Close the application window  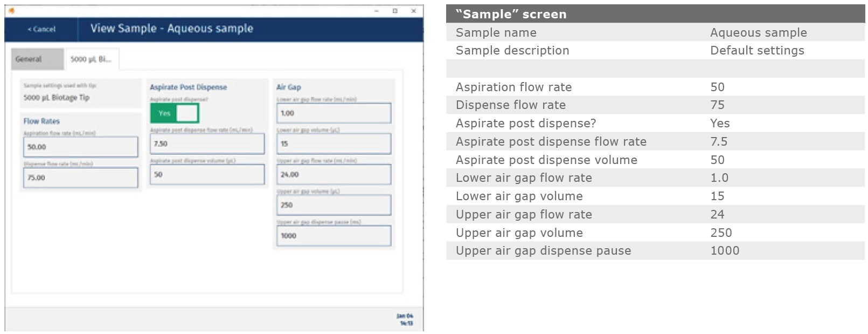point(413,11)
